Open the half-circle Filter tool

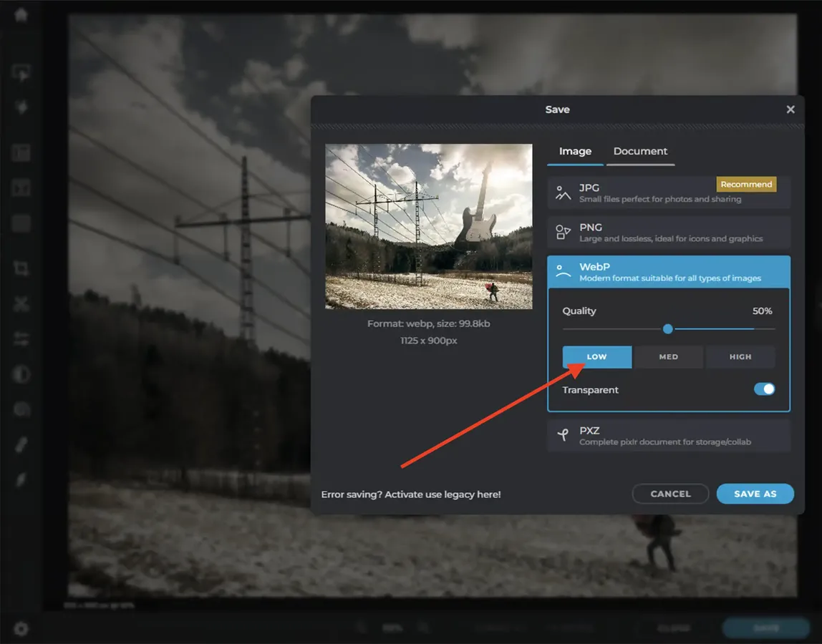coord(21,374)
